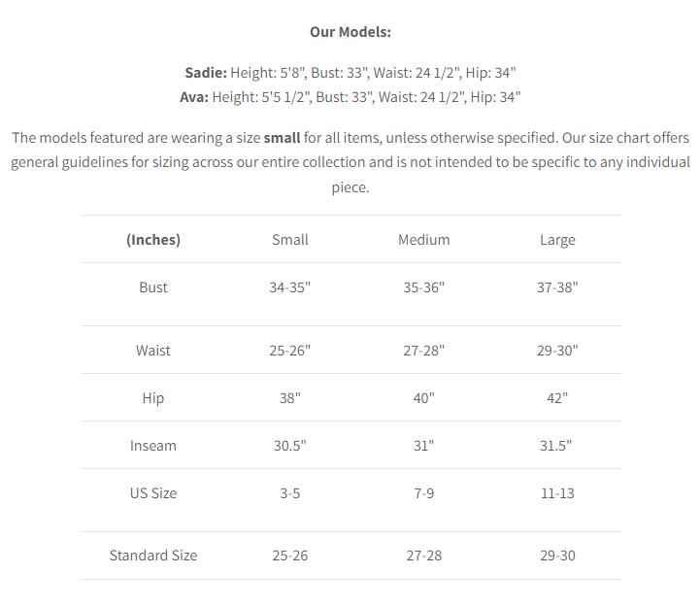Image resolution: width=700 pixels, height=607 pixels.
Task: Select the Medium column header
Action: click(x=423, y=240)
